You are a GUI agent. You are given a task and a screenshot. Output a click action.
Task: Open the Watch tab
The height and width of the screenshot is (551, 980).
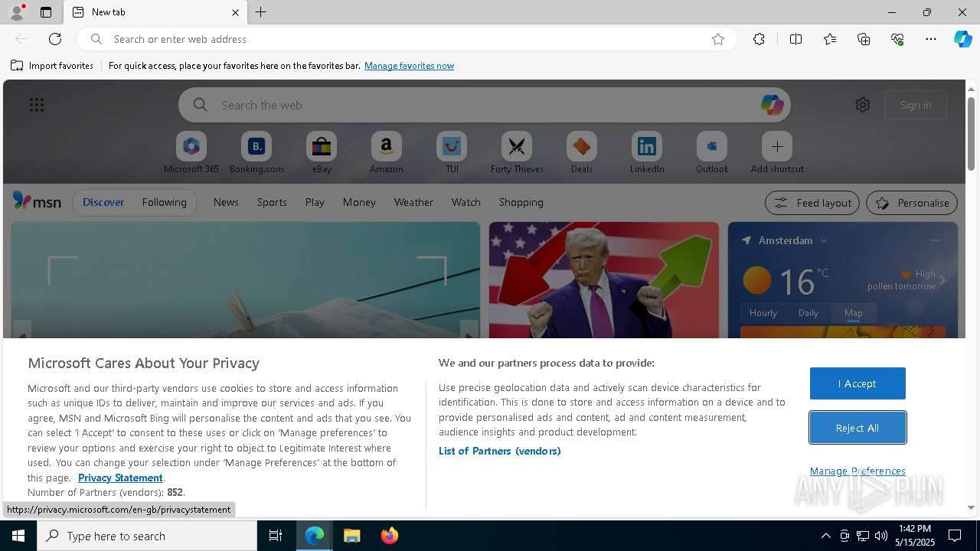[466, 202]
